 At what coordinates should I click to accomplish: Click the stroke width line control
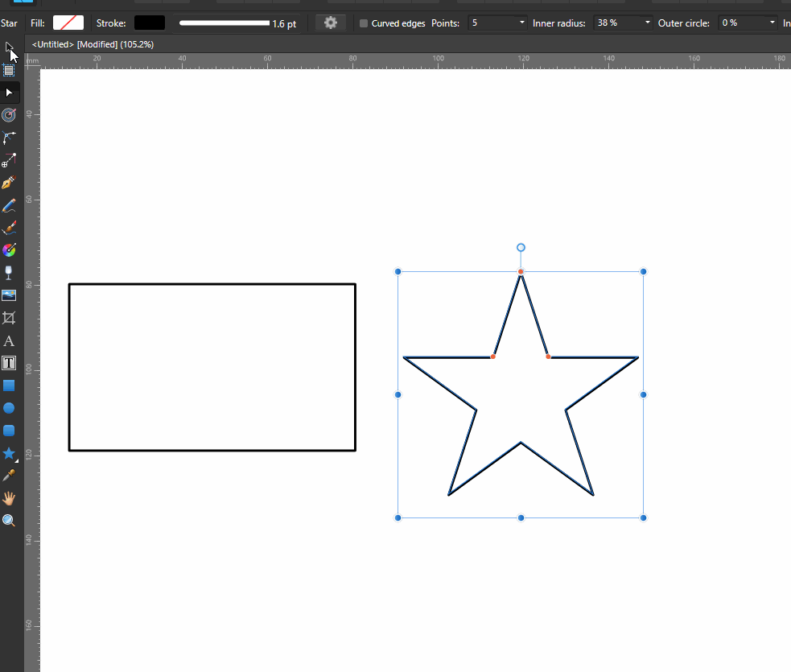pyautogui.click(x=225, y=23)
